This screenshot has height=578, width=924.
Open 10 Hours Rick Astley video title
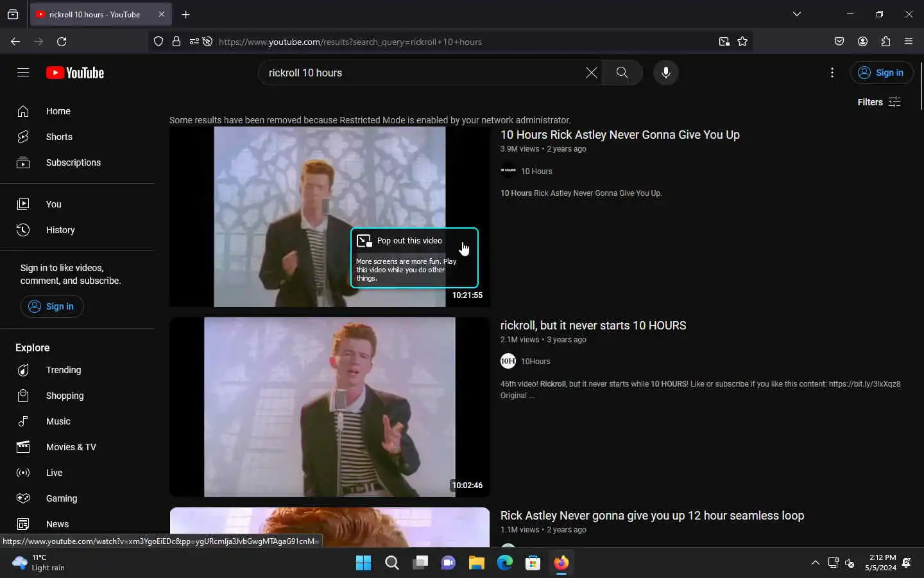point(620,135)
